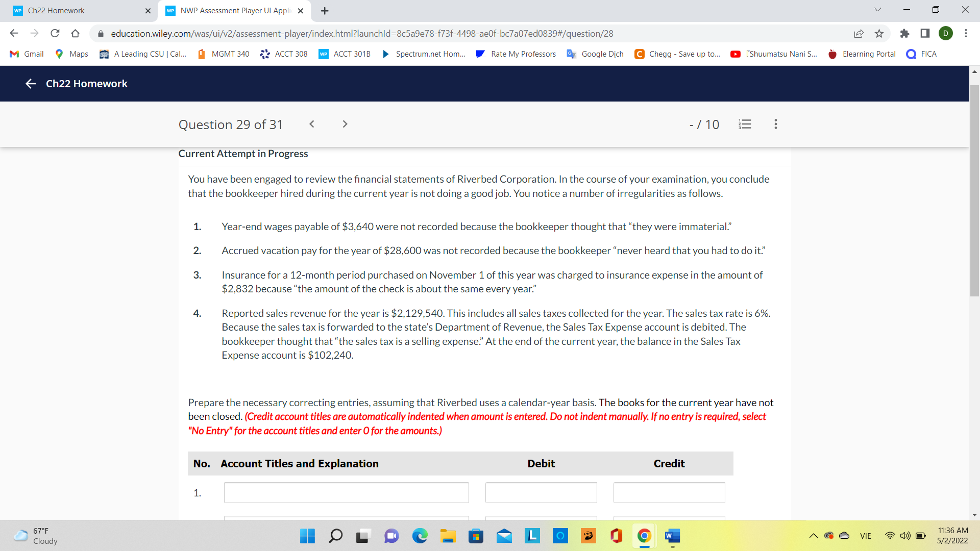Toggle the bookmark star in the address bar
Viewport: 980px width, 551px height.
click(879, 33)
